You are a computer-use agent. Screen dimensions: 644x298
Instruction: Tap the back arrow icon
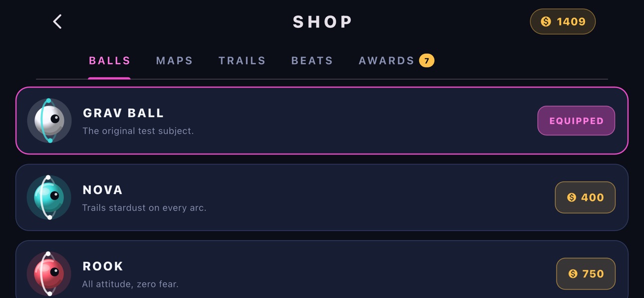(57, 21)
